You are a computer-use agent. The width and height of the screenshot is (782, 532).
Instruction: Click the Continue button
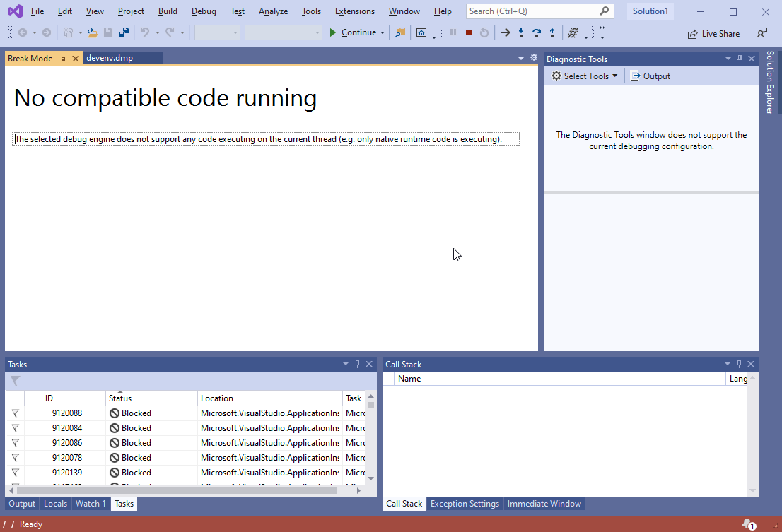click(x=353, y=33)
